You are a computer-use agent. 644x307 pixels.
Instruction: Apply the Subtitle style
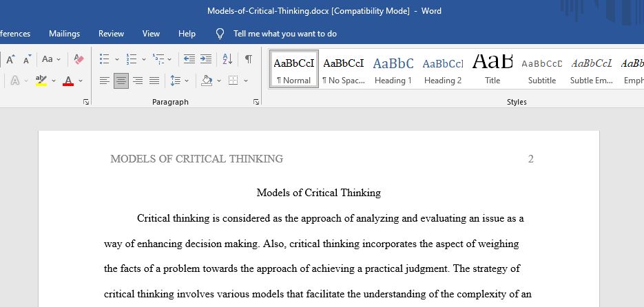tap(542, 69)
